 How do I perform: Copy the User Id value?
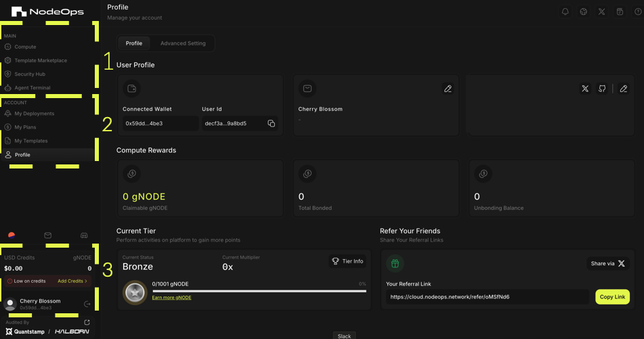271,124
